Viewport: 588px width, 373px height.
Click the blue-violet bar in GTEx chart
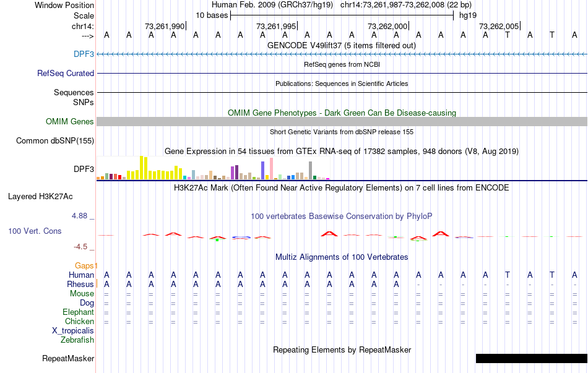point(263,171)
